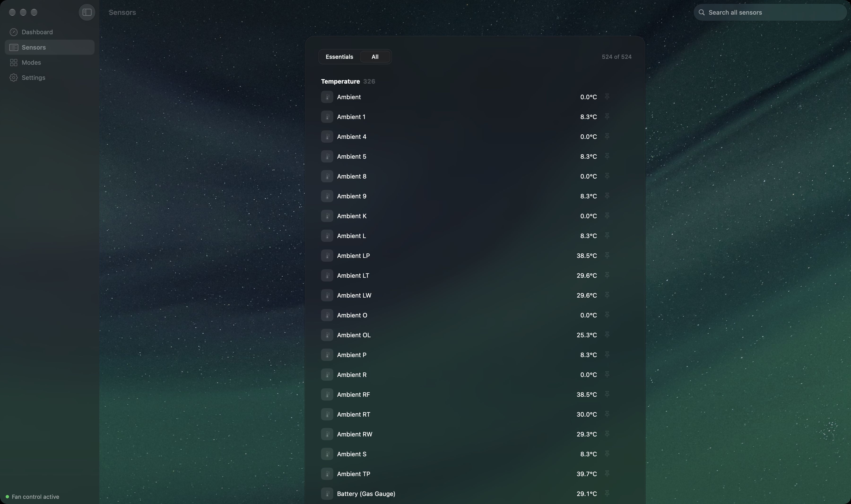The width and height of the screenshot is (851, 504).
Task: Click the Ambient L thermometer icon
Action: tap(327, 236)
